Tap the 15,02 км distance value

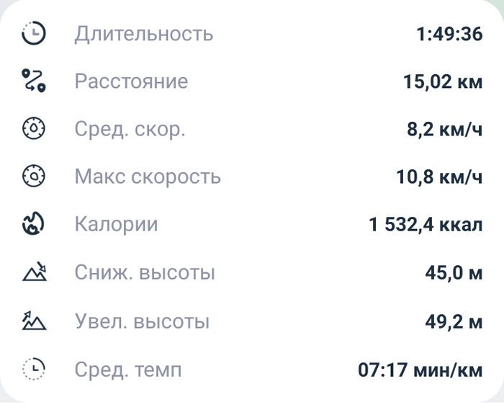[x=442, y=81]
